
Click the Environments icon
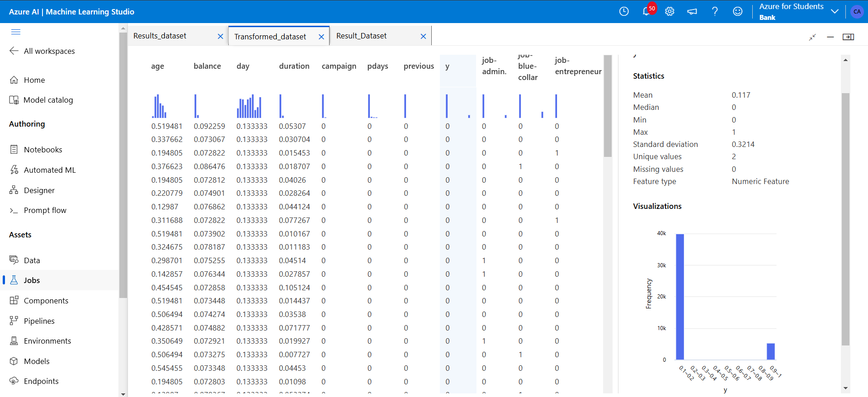click(x=14, y=341)
